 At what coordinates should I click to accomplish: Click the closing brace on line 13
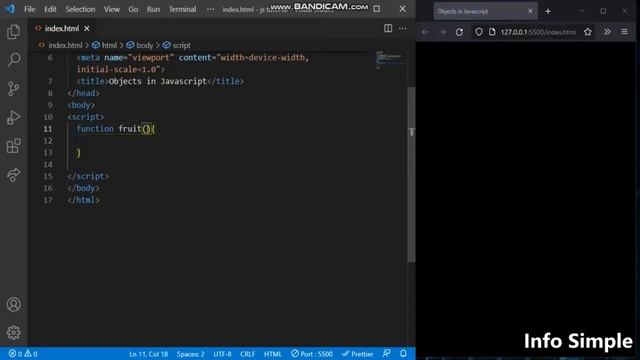[79, 153]
